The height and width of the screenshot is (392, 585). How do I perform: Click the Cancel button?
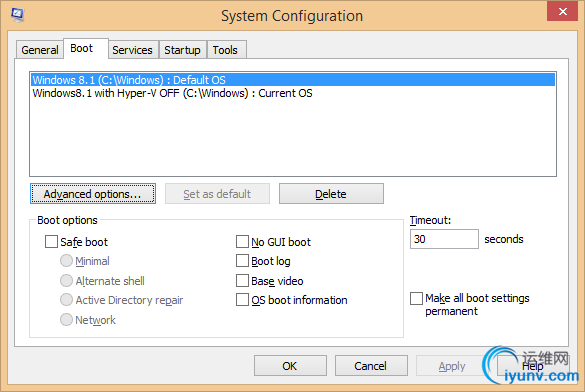[x=371, y=366]
